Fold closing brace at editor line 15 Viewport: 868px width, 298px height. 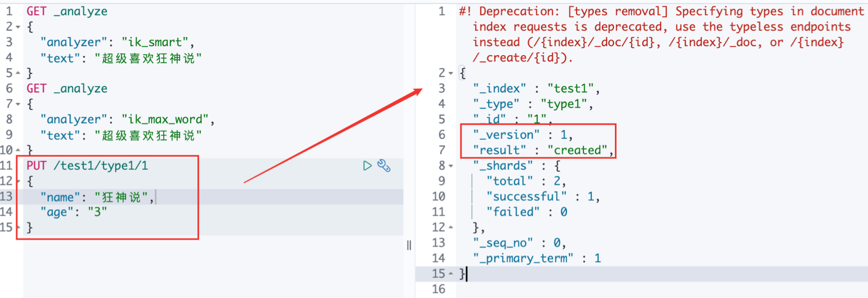[18, 228]
